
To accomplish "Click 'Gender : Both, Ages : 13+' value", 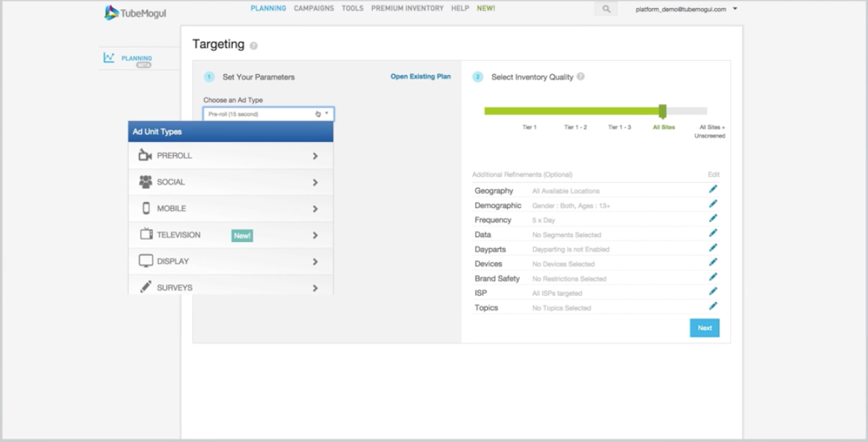I will [x=571, y=206].
